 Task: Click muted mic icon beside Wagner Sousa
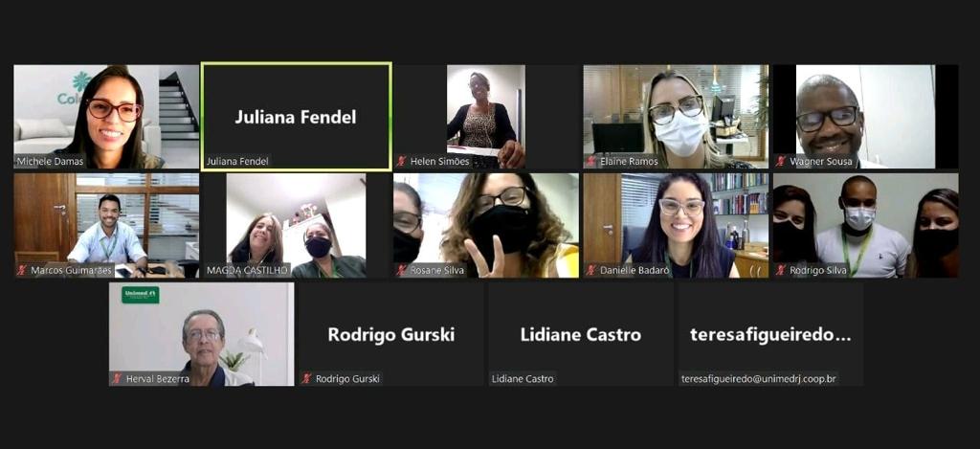point(781,162)
